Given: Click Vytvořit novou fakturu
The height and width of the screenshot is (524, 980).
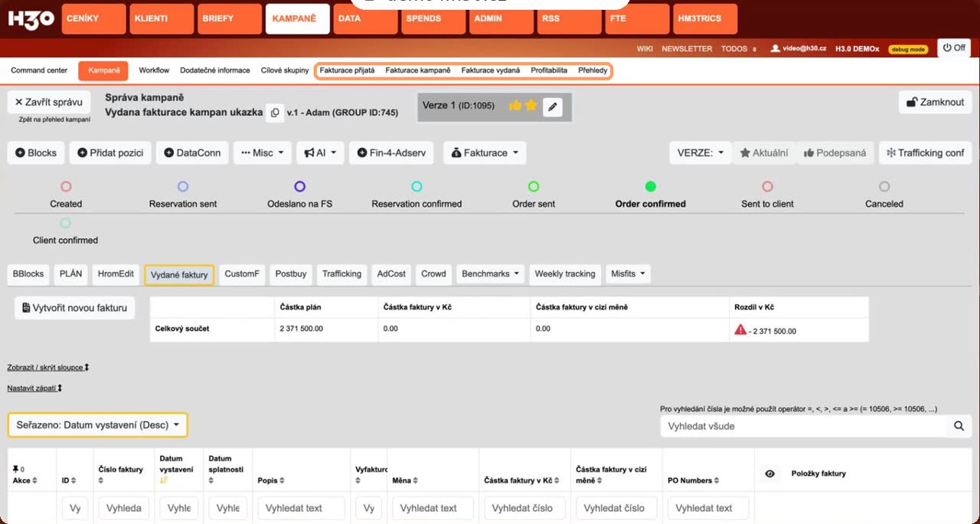Looking at the screenshot, I should [x=74, y=308].
